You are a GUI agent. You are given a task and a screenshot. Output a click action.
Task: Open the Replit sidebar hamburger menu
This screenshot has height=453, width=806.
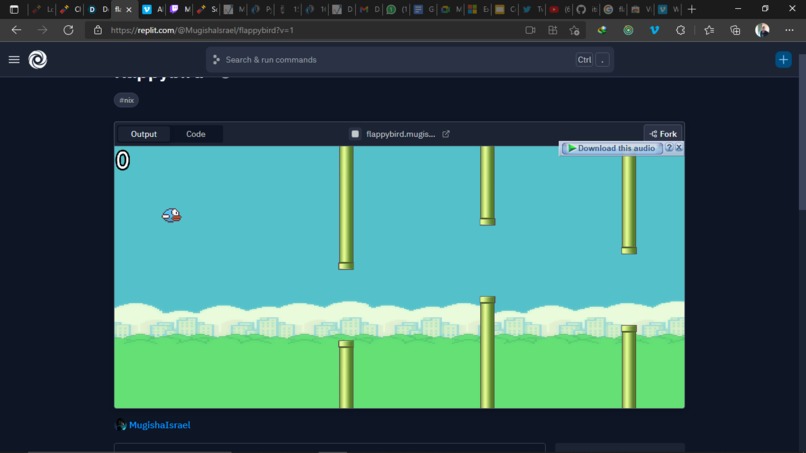[x=14, y=60]
